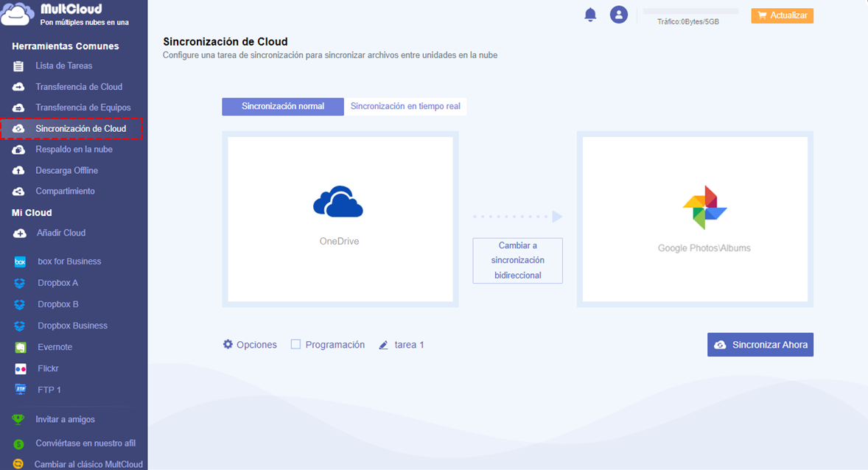Open Lista de Tareas

[x=63, y=66]
